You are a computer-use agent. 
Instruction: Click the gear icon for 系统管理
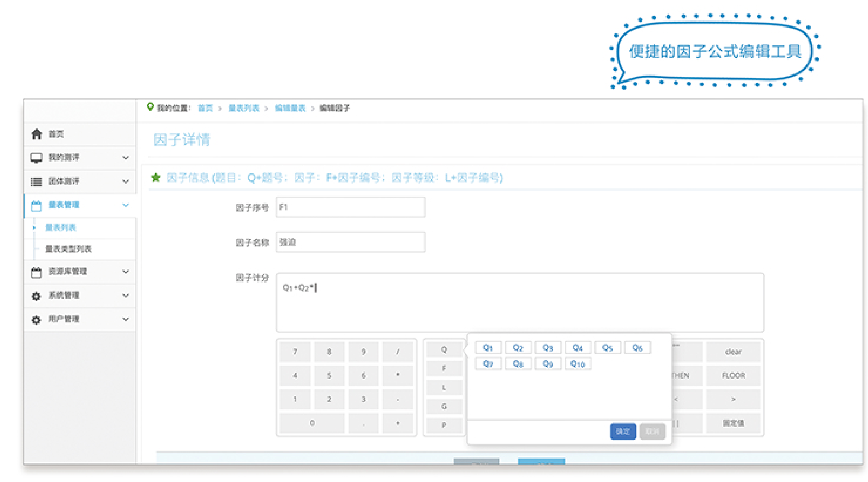[36, 296]
